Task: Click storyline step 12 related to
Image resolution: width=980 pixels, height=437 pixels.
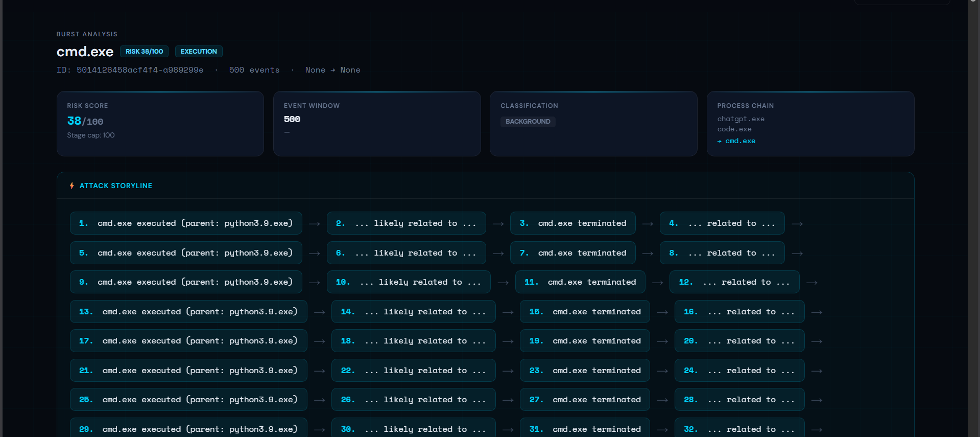Action: tap(734, 282)
